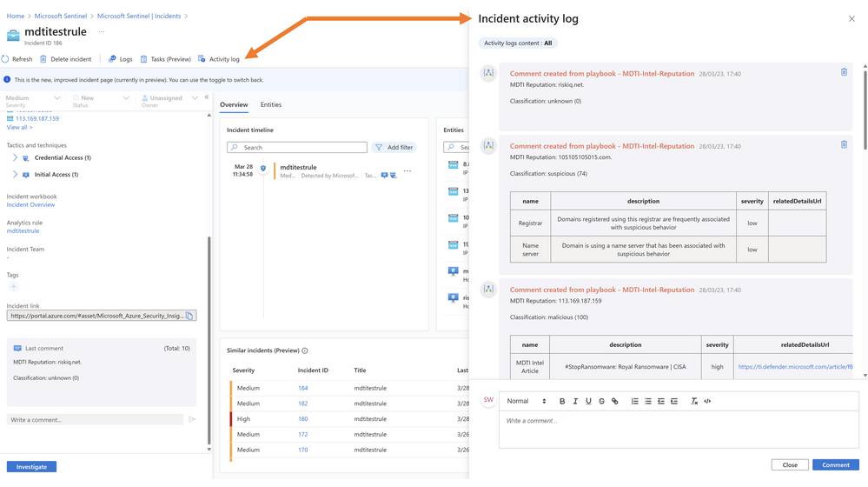The width and height of the screenshot is (868, 487).
Task: Open more options for the timeline alert
Action: click(407, 171)
